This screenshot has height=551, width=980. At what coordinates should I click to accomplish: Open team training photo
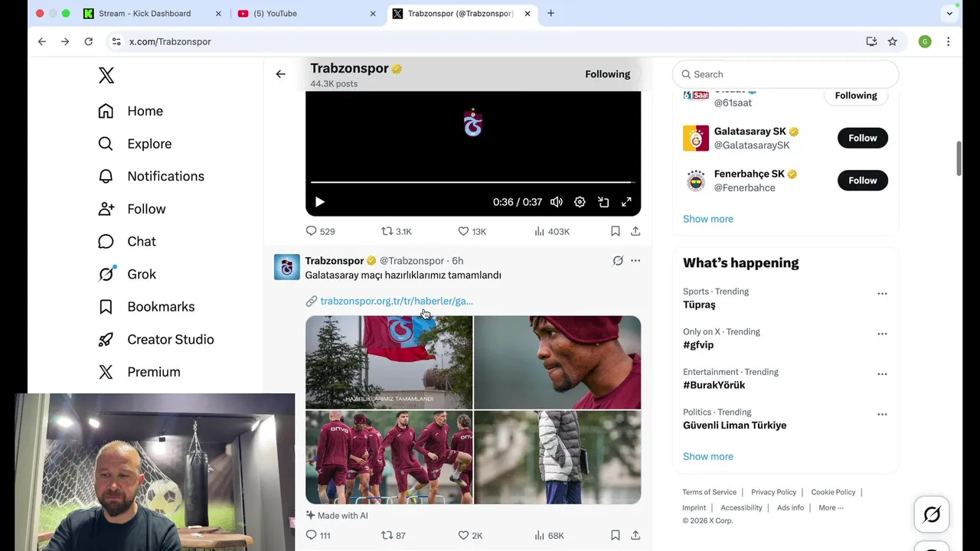[x=389, y=457]
